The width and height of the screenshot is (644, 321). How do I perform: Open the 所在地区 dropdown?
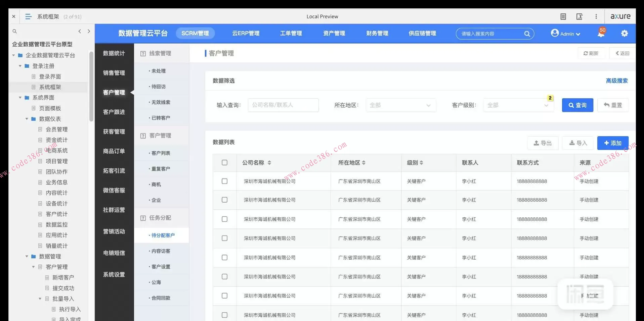coord(401,105)
